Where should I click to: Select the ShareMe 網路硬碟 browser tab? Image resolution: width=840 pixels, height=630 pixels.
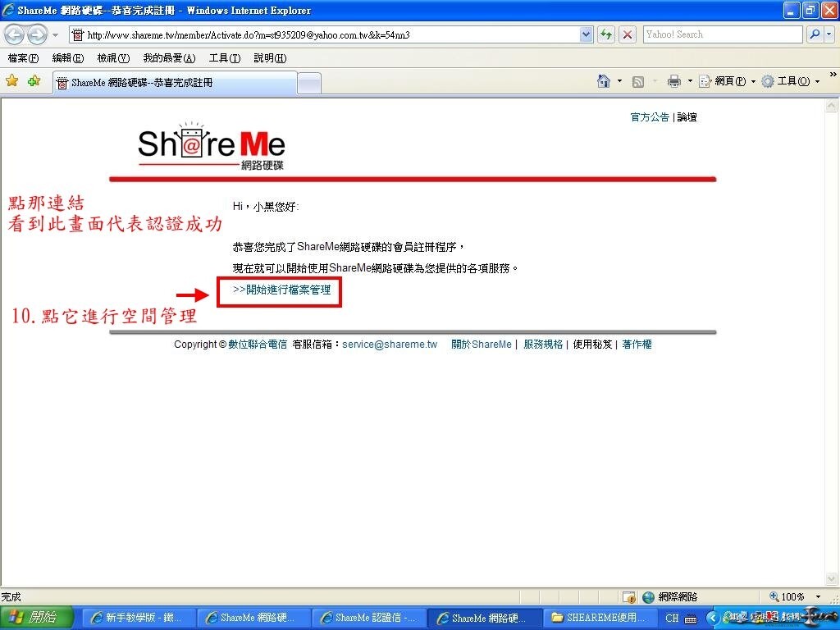click(x=175, y=83)
